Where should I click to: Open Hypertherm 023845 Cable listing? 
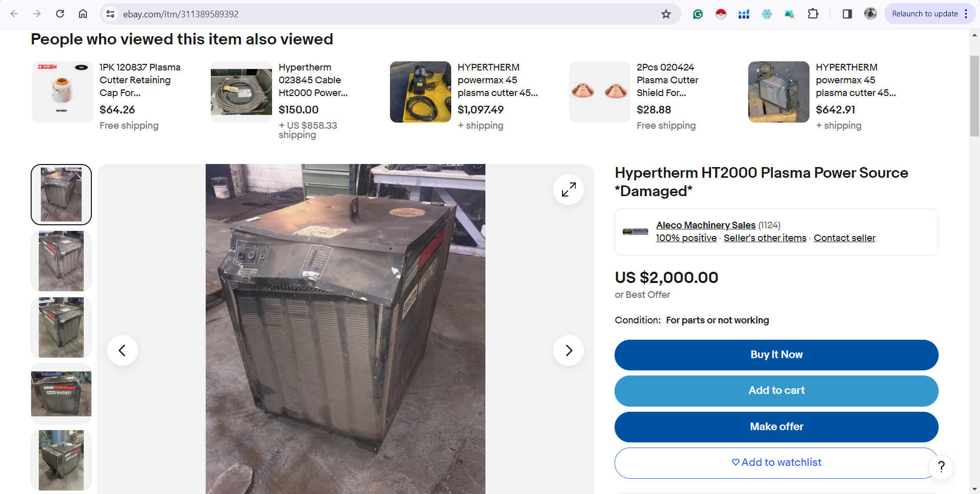[313, 80]
